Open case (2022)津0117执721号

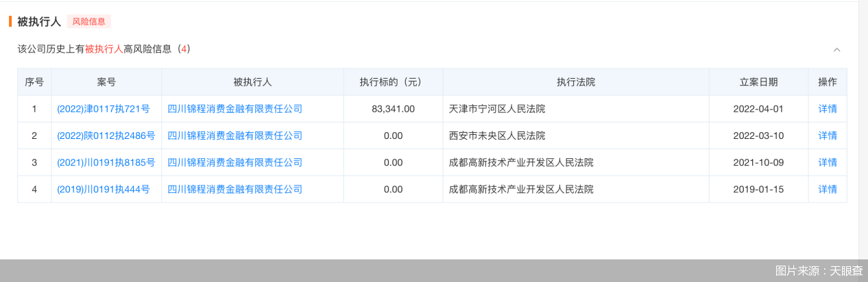104,109
